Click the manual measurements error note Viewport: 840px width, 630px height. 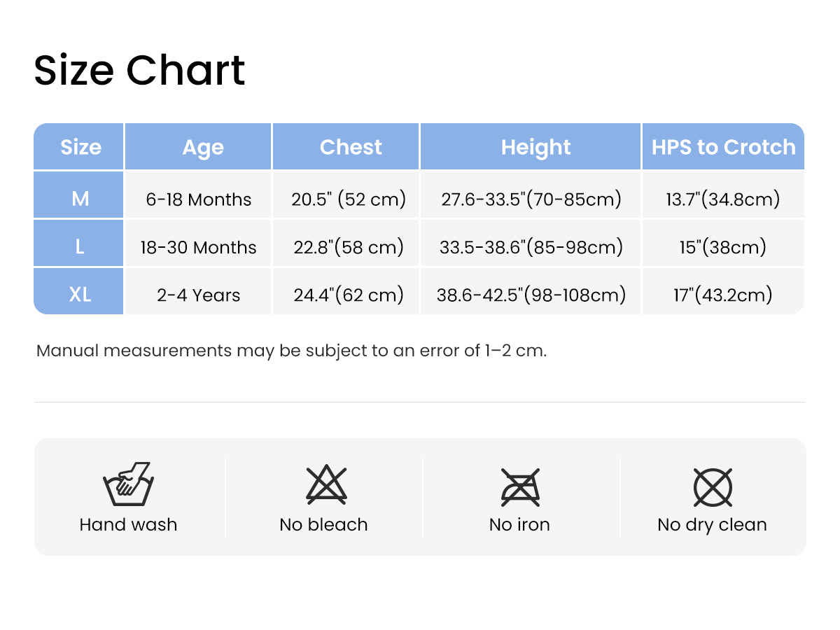tap(291, 350)
